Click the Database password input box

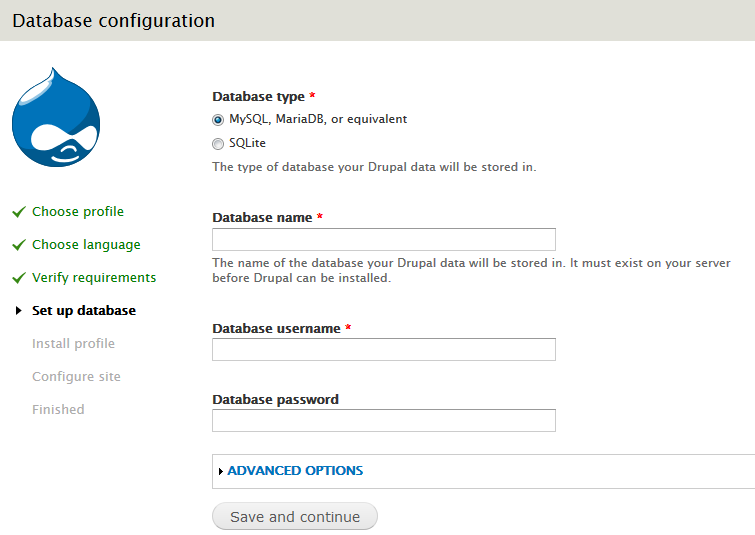coord(383,420)
